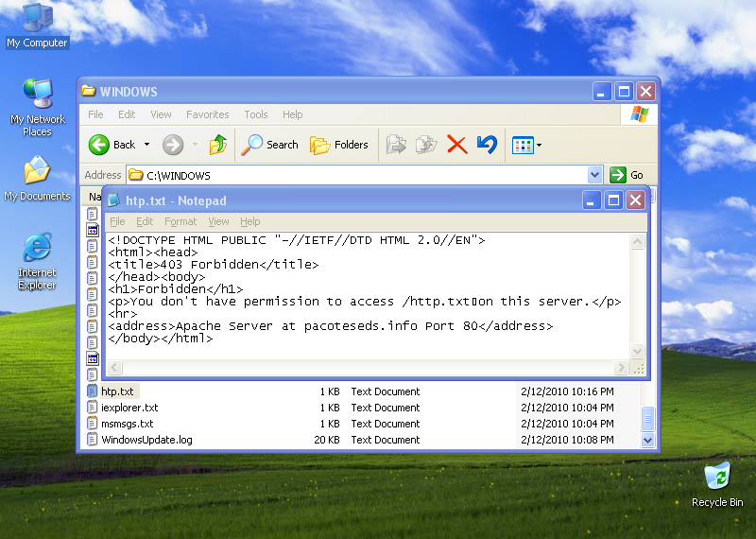Click the My Network Places desktop icon
Viewport: 756px width, 539px height.
[x=37, y=107]
